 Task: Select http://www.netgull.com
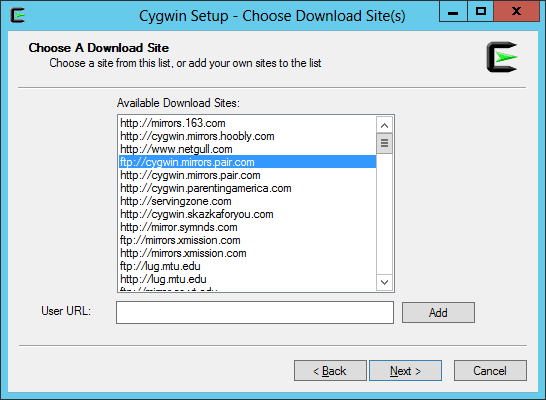click(247, 149)
